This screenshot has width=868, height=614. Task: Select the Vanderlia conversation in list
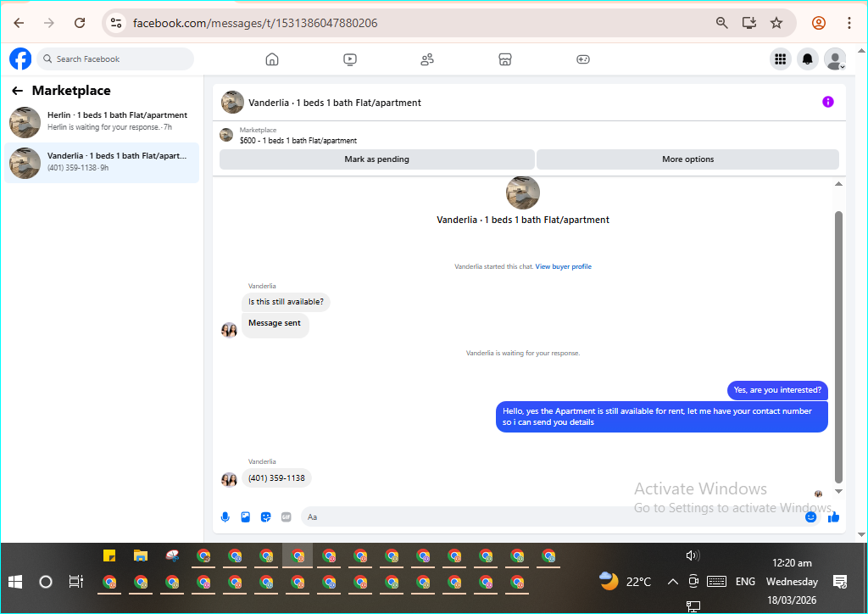[102, 163]
